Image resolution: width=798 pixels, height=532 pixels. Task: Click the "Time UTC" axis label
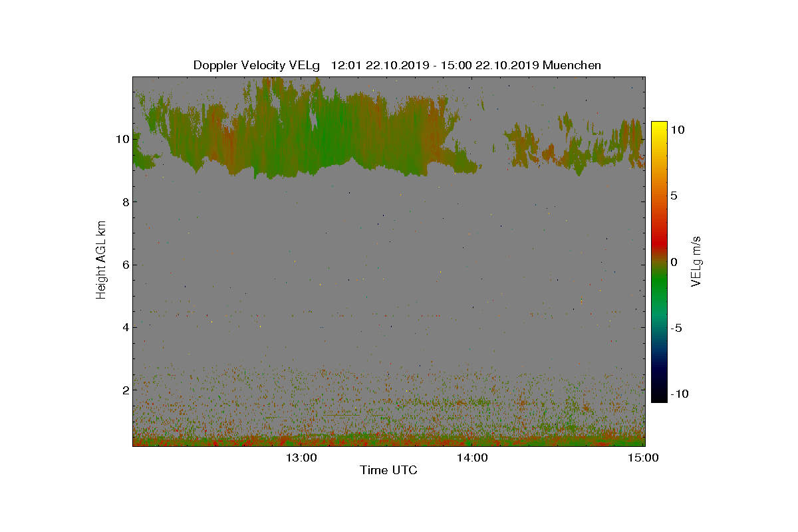388,471
